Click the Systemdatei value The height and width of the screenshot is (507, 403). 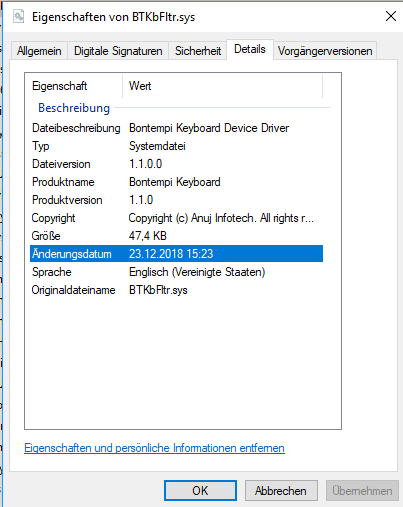[157, 146]
